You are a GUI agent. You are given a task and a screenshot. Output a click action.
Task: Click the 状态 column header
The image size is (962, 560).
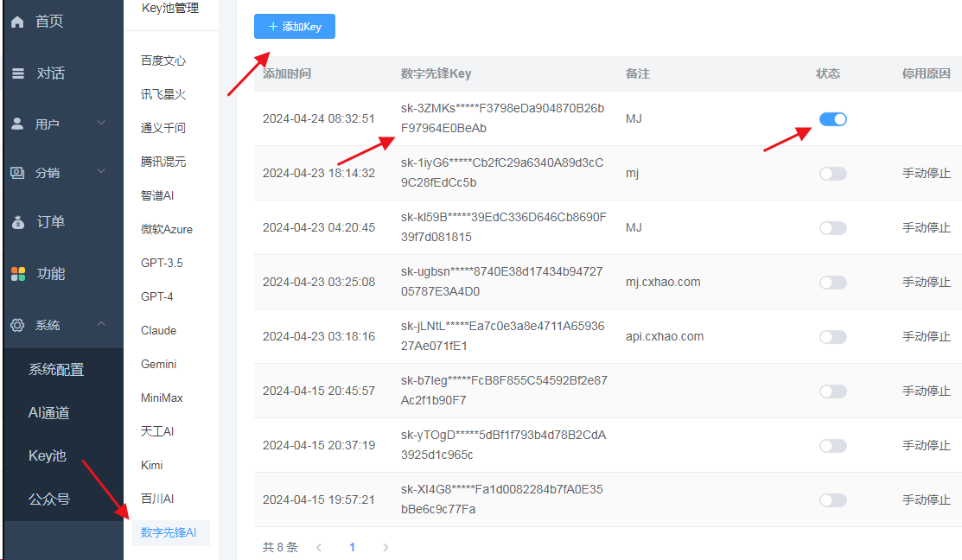point(828,74)
